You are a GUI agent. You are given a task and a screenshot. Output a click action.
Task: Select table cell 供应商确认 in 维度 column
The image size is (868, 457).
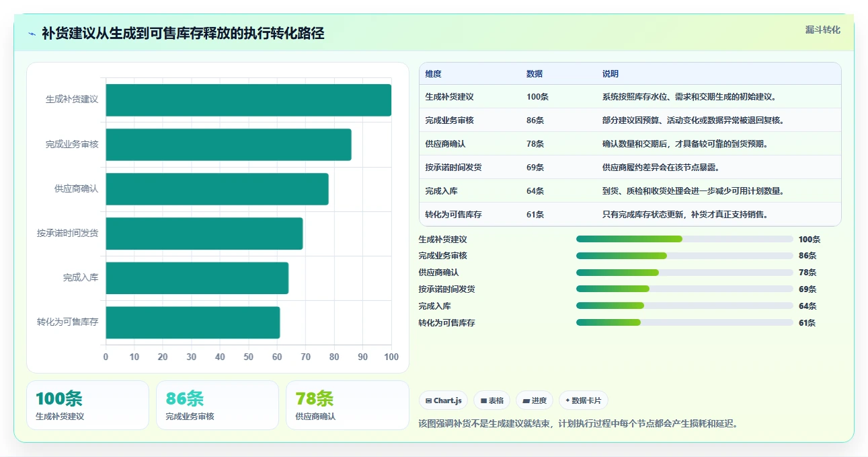point(445,144)
